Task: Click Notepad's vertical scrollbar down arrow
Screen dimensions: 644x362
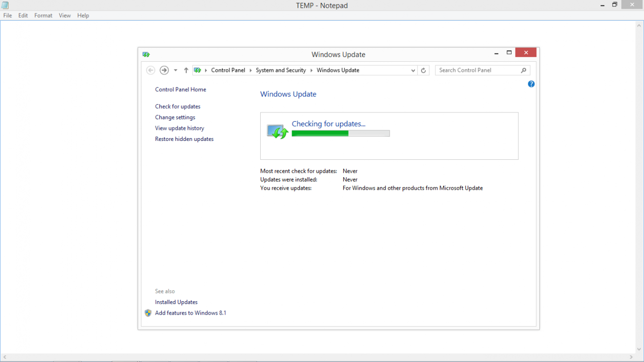Action: (x=639, y=349)
